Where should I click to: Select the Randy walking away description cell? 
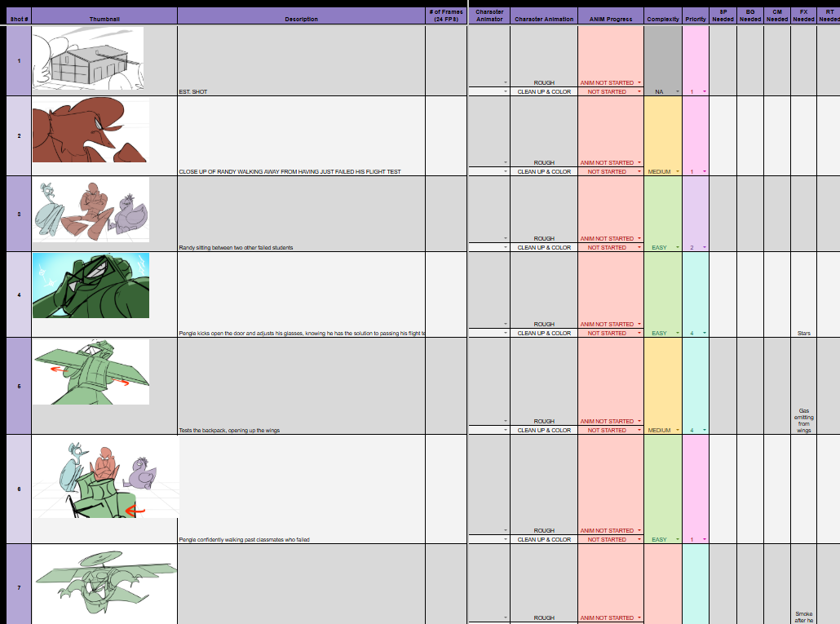point(301,136)
